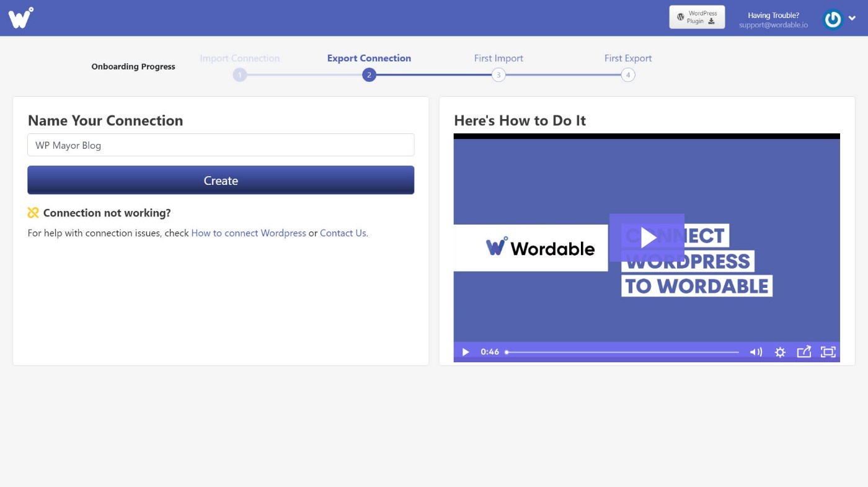Open the How to connect Wordpress link
Screen dimensions: 868x487
[249, 233]
